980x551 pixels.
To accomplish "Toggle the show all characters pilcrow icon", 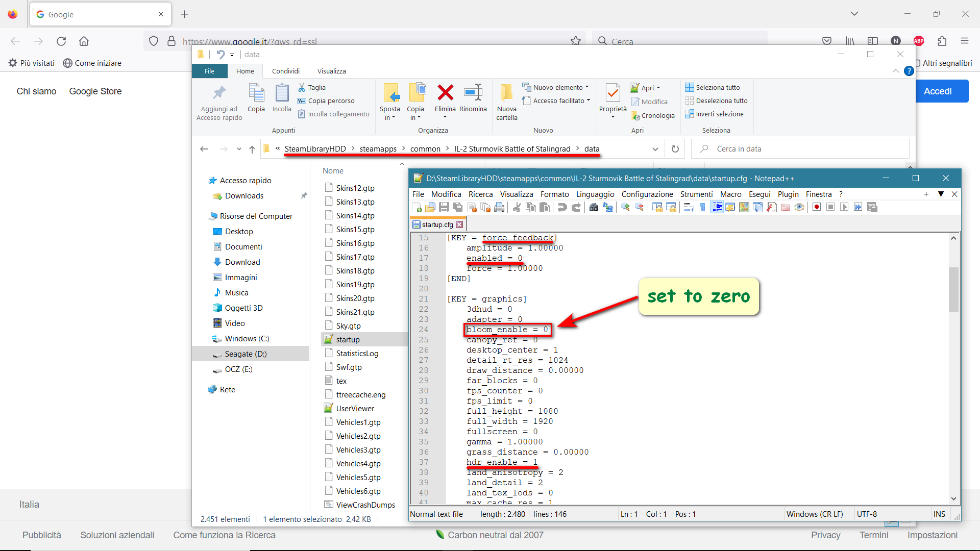I will 703,207.
